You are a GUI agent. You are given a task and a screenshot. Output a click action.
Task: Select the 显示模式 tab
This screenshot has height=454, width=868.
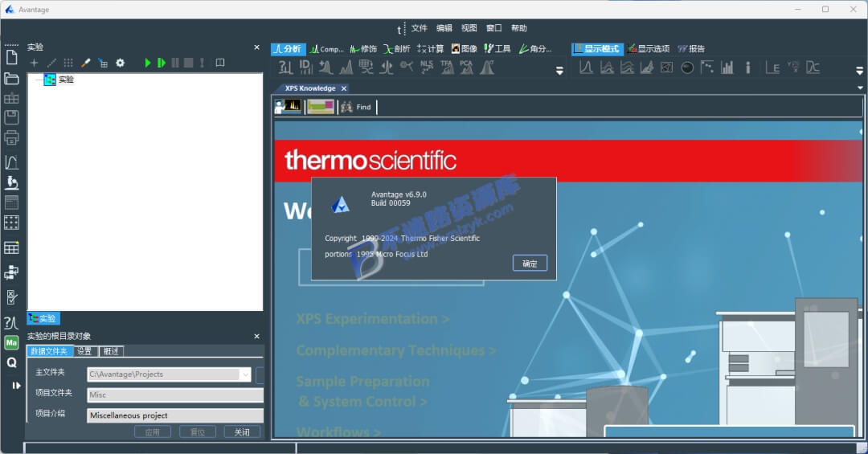pos(597,49)
